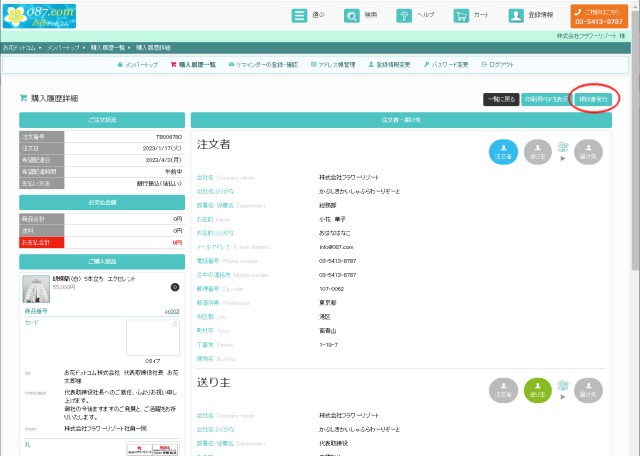This screenshot has width=640, height=456.
Task: Go back with 一覧に戻る button
Action: pos(500,99)
